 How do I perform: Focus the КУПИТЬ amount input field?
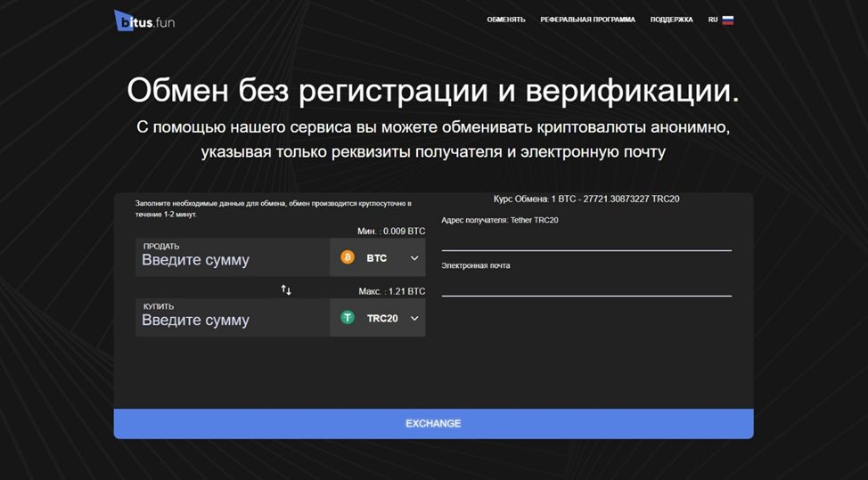(x=233, y=317)
